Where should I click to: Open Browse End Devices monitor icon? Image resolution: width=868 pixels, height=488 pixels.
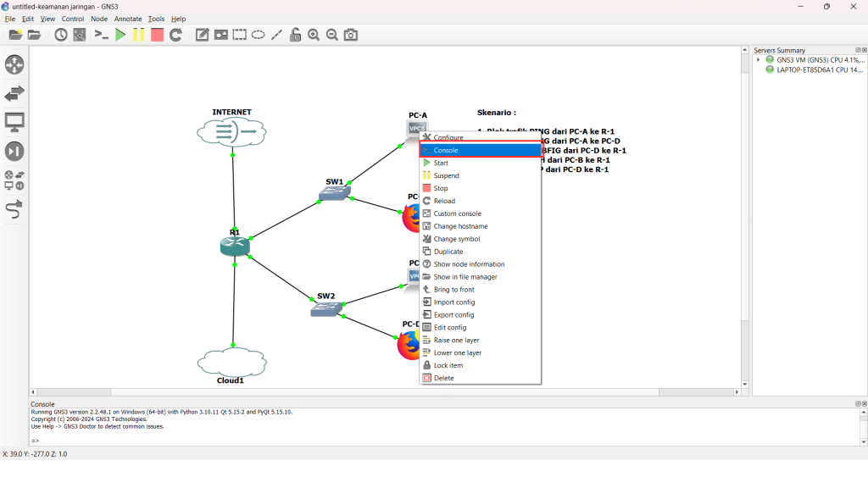[x=14, y=123]
